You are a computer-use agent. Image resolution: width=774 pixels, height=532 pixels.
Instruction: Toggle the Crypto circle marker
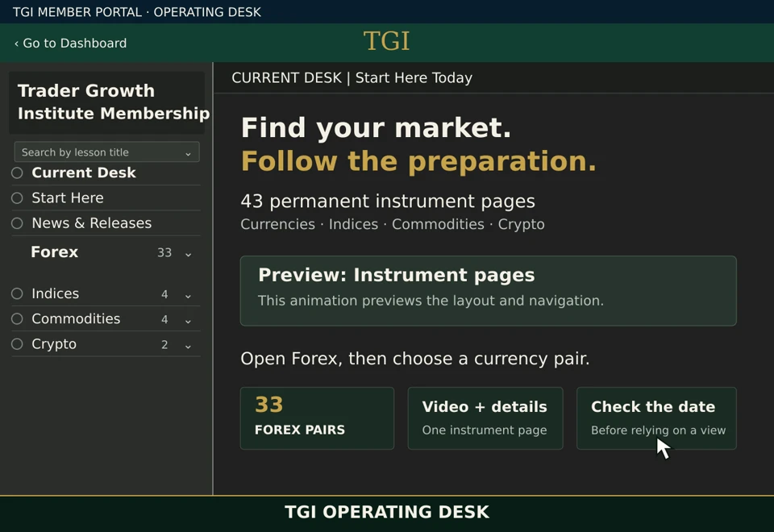coord(17,344)
